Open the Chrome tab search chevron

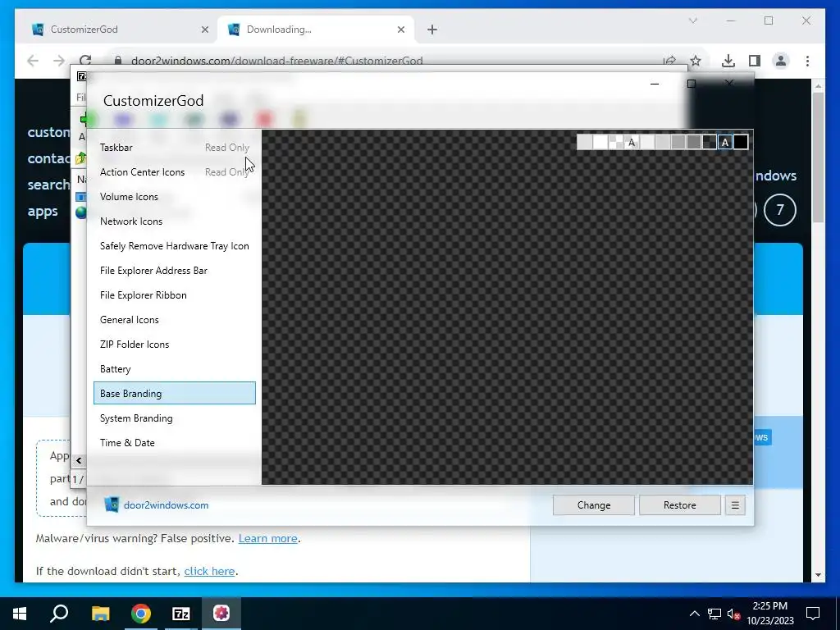coord(692,21)
